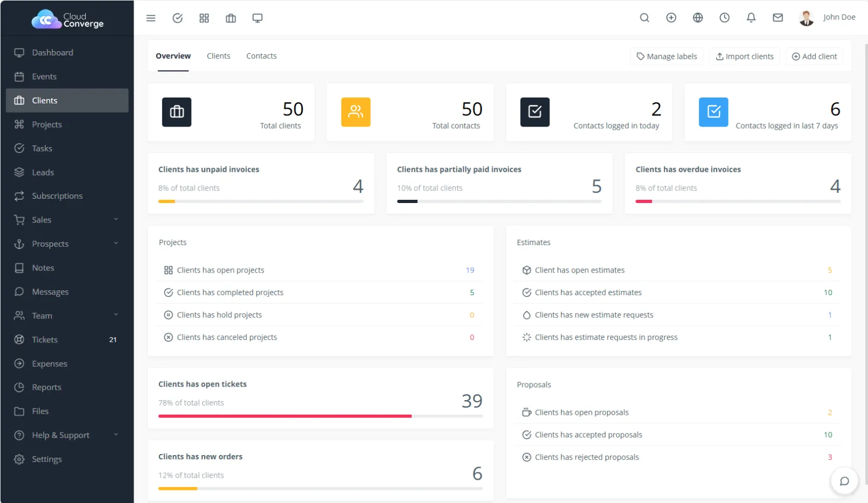
Task: Click the Import clients button
Action: coord(744,57)
